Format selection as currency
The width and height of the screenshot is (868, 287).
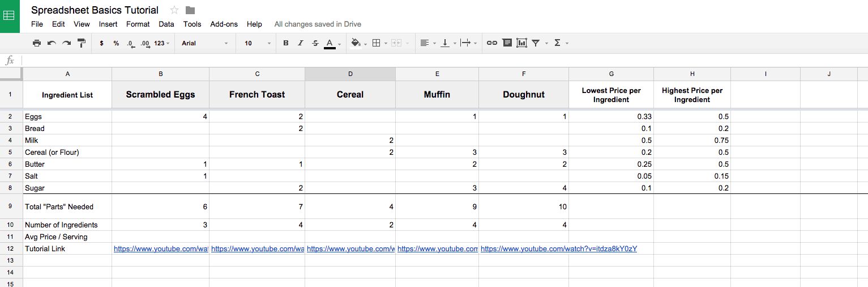coord(101,43)
